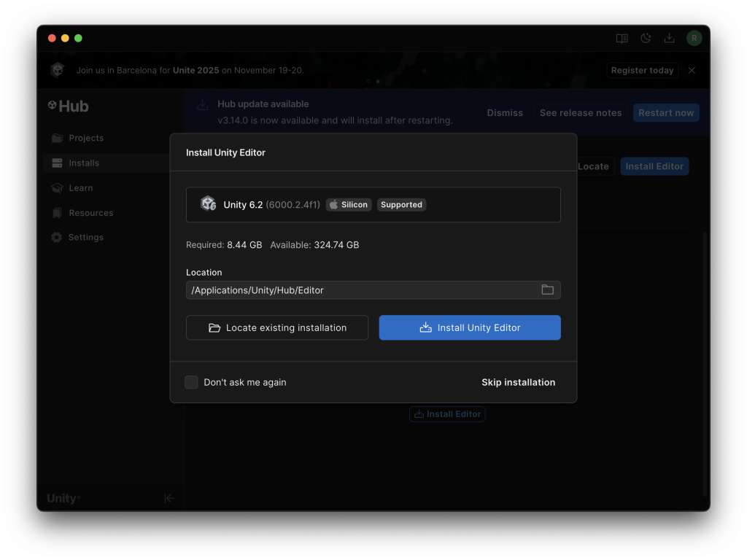Viewport: 747px width, 560px height.
Task: Click the Resources bookmark icon
Action: tap(57, 213)
